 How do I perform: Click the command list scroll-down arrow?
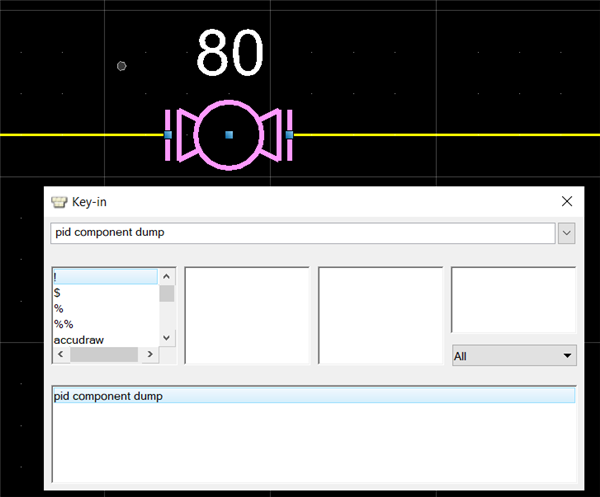coord(166,338)
